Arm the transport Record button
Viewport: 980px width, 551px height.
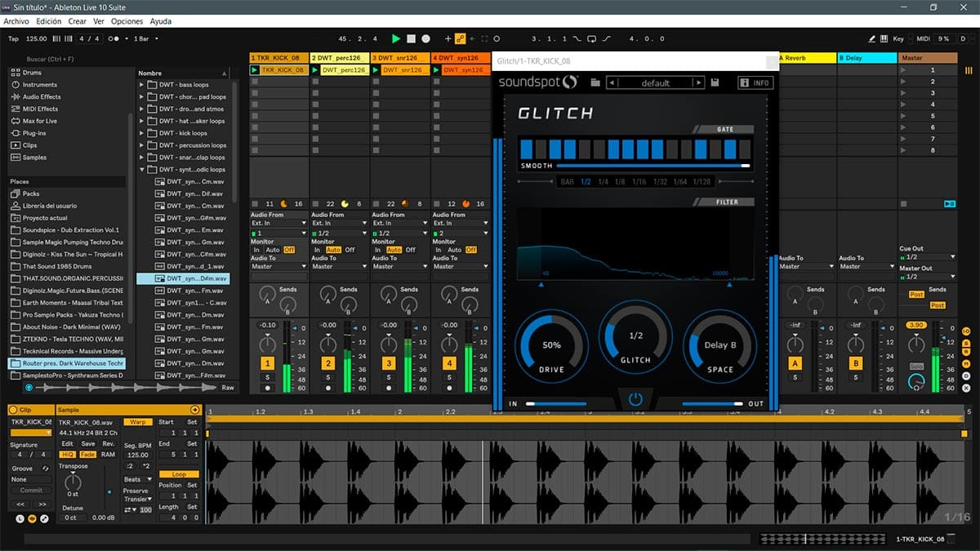point(425,38)
